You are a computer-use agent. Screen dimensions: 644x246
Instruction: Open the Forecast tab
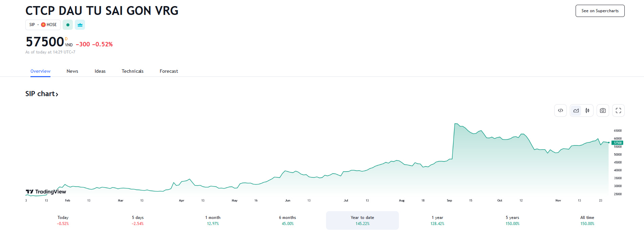pos(169,71)
